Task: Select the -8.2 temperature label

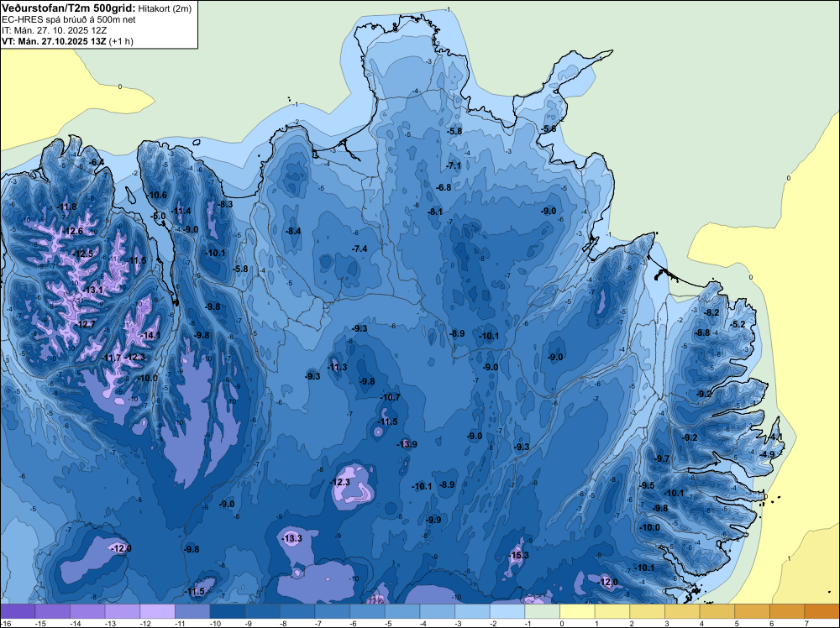Action: [712, 312]
